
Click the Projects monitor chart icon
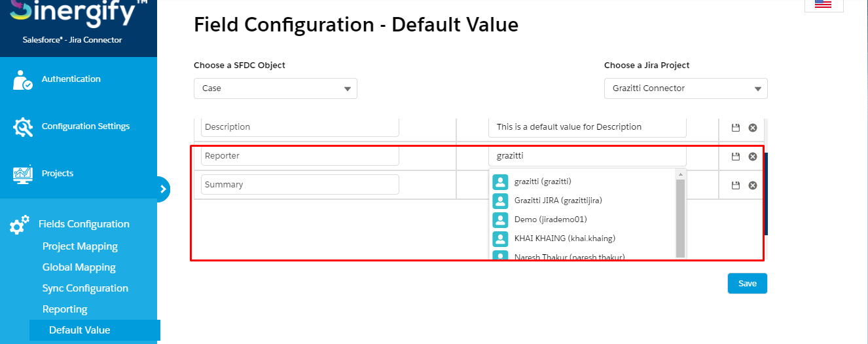23,174
